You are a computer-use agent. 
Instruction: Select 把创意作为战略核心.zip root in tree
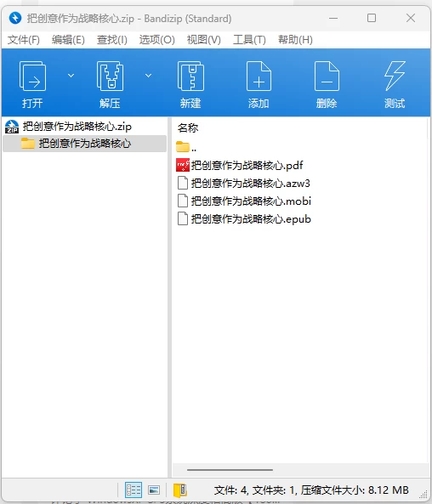(77, 127)
